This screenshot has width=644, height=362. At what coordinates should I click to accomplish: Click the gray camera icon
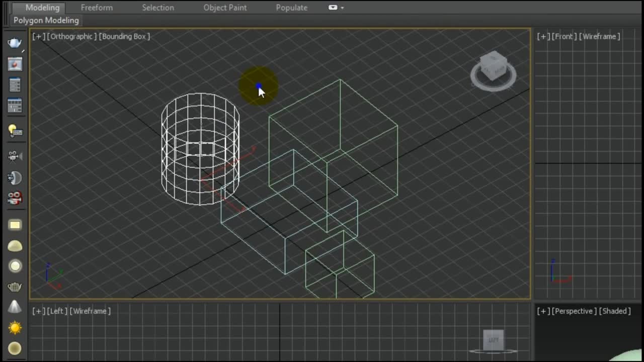tap(15, 156)
